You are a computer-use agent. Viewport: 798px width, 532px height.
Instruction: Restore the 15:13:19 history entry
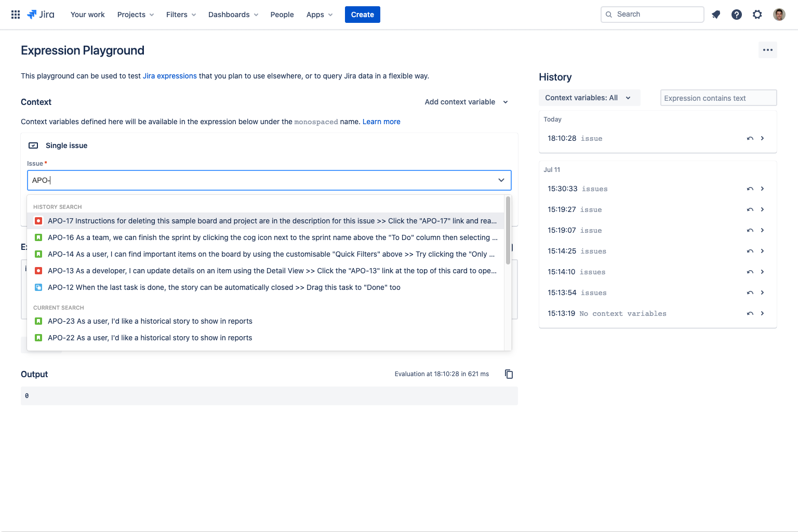(x=750, y=313)
